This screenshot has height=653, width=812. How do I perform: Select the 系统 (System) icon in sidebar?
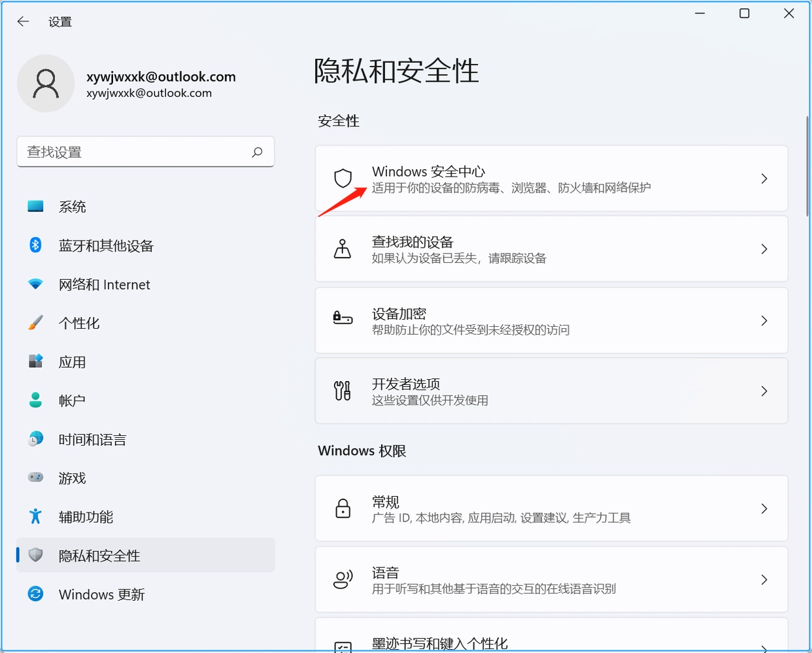tap(36, 207)
